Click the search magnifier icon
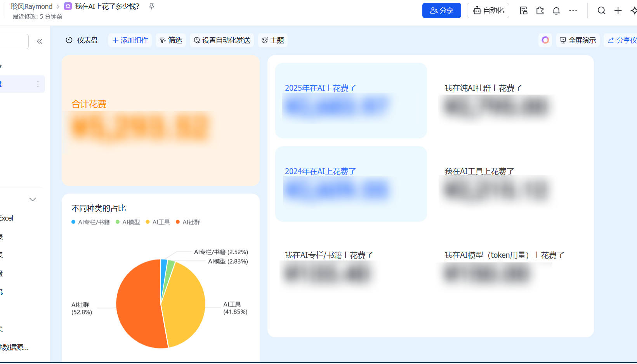 (x=601, y=10)
